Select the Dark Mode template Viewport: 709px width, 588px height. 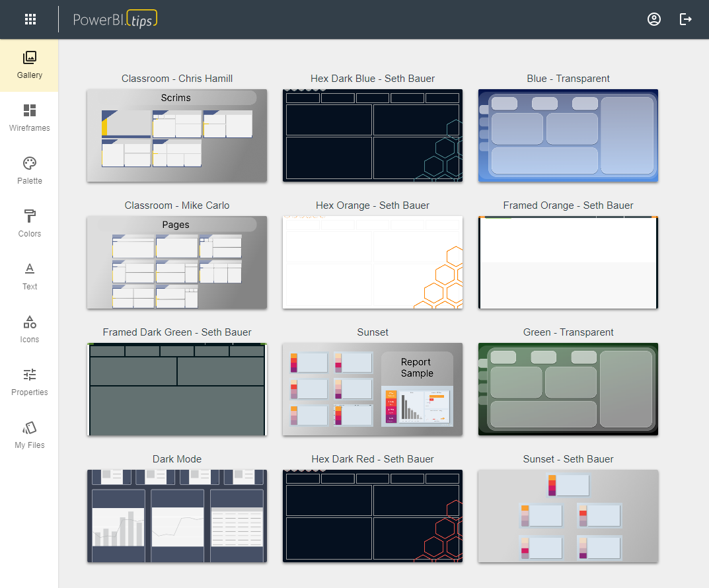point(176,516)
